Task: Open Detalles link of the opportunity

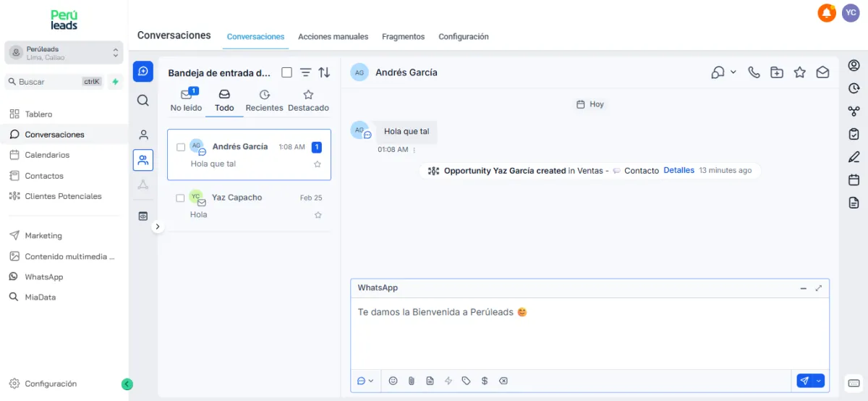Action: pos(678,171)
